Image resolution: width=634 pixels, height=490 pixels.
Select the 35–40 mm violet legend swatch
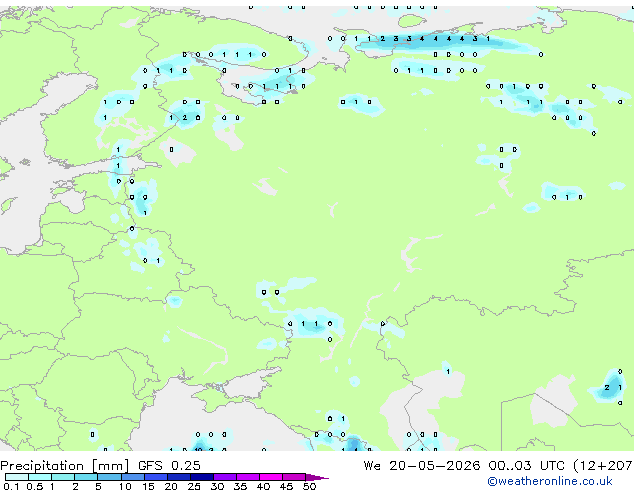(x=248, y=477)
